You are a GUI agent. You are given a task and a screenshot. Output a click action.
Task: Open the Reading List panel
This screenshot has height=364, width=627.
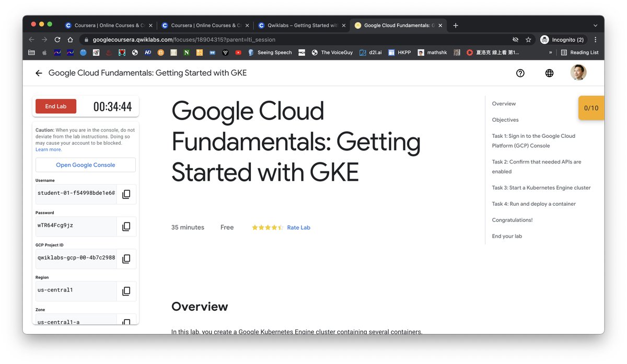(579, 52)
